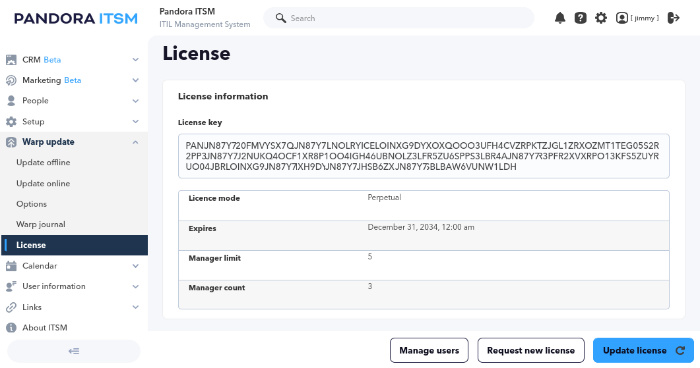700x368 pixels.
Task: Open the settings gear icon in header
Action: 601,18
